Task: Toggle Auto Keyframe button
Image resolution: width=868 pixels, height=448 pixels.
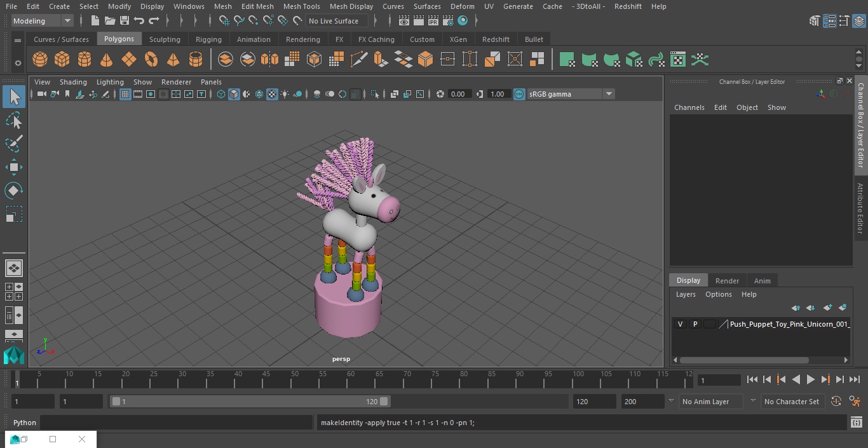Action: [836, 402]
